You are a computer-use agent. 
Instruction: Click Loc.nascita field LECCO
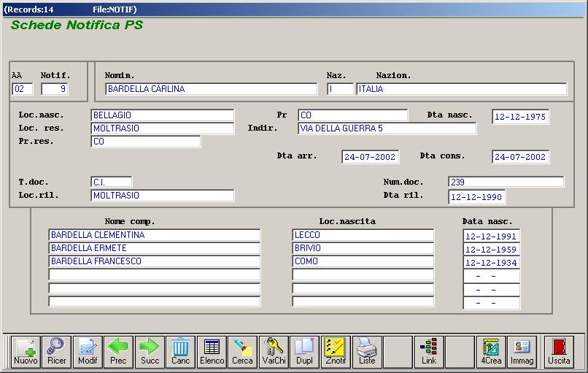[363, 235]
